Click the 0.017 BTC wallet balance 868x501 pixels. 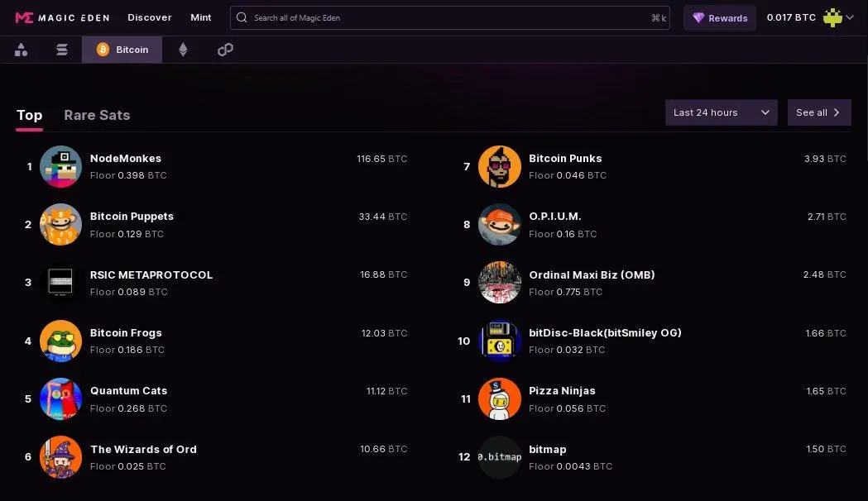click(x=791, y=17)
